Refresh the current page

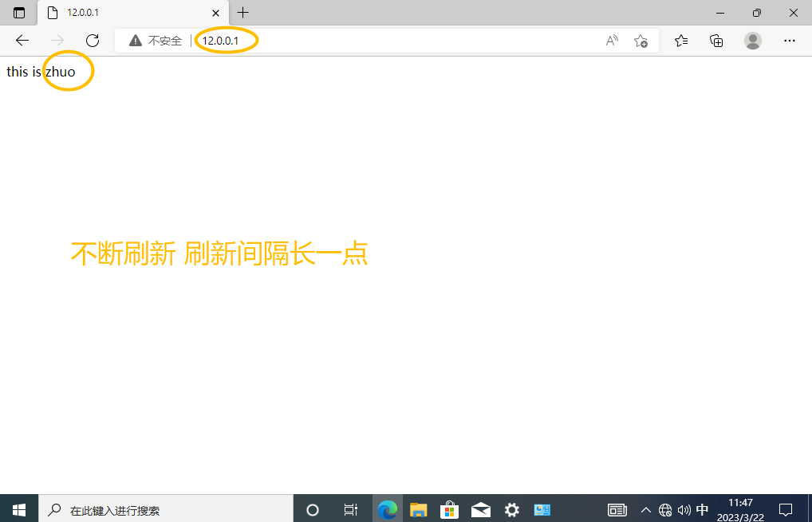point(93,41)
